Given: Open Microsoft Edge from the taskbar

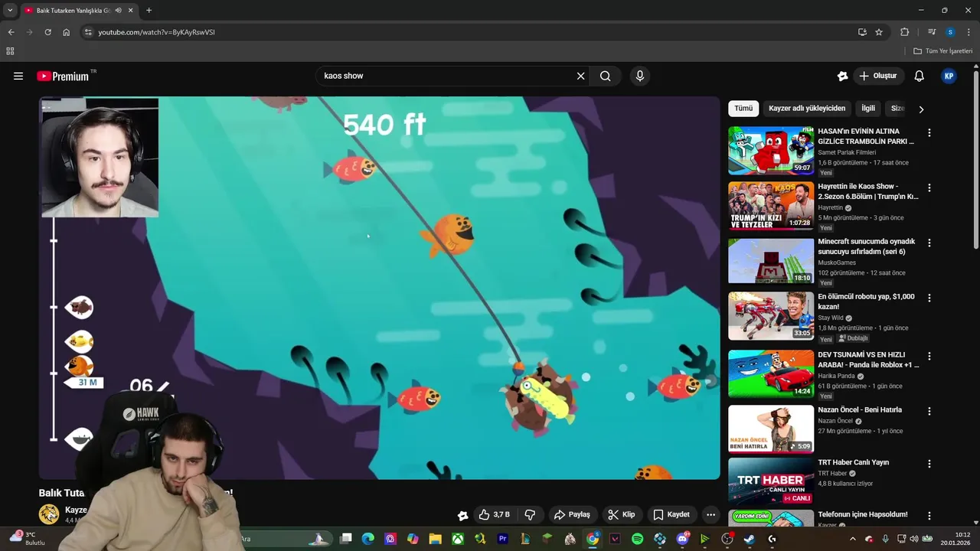Looking at the screenshot, I should click(368, 539).
